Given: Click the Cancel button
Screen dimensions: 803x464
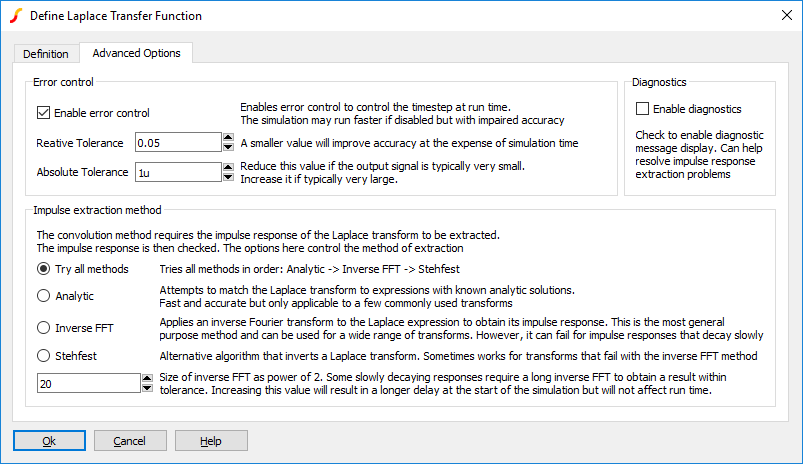Looking at the screenshot, I should [x=130, y=441].
